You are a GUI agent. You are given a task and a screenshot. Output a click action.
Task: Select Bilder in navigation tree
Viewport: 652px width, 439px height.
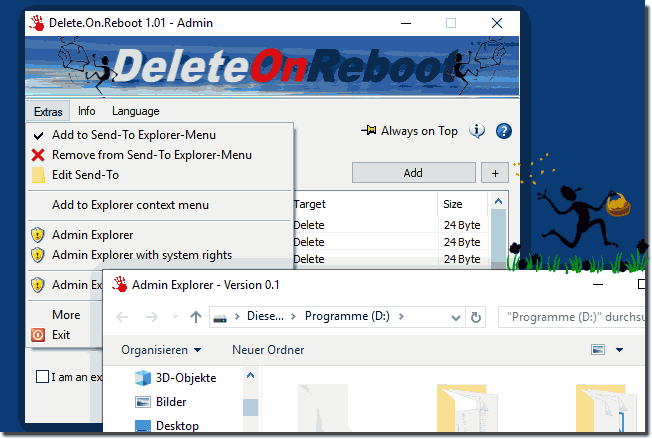click(161, 402)
